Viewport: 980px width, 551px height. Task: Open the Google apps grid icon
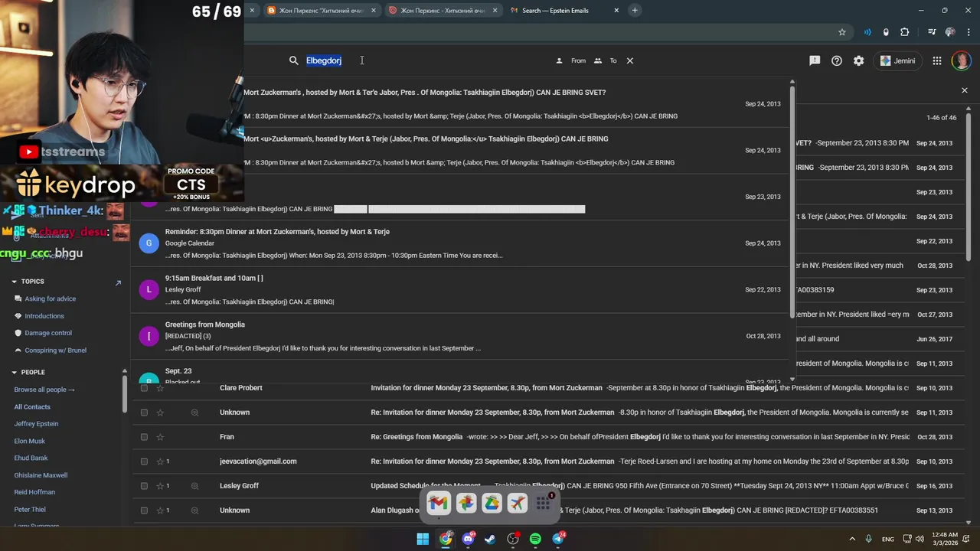(937, 60)
